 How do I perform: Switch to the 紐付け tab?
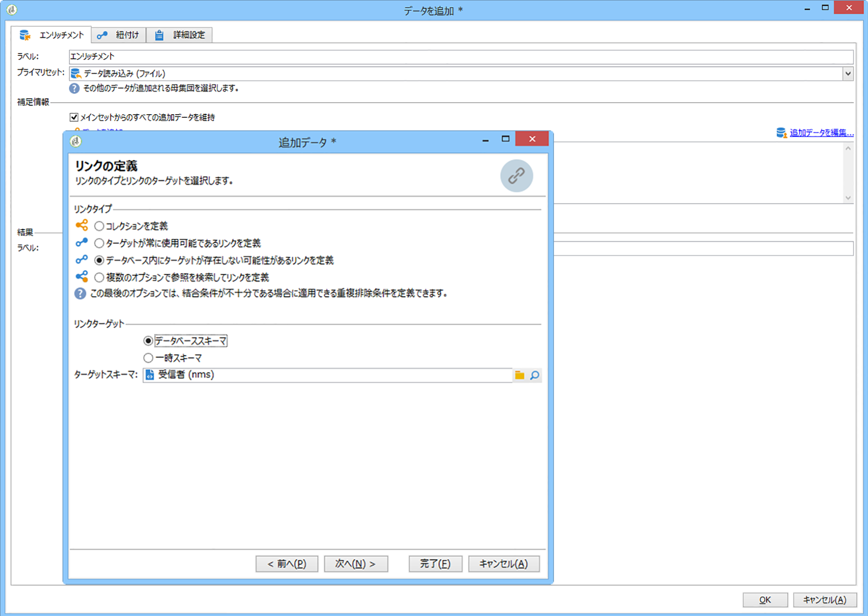point(119,35)
